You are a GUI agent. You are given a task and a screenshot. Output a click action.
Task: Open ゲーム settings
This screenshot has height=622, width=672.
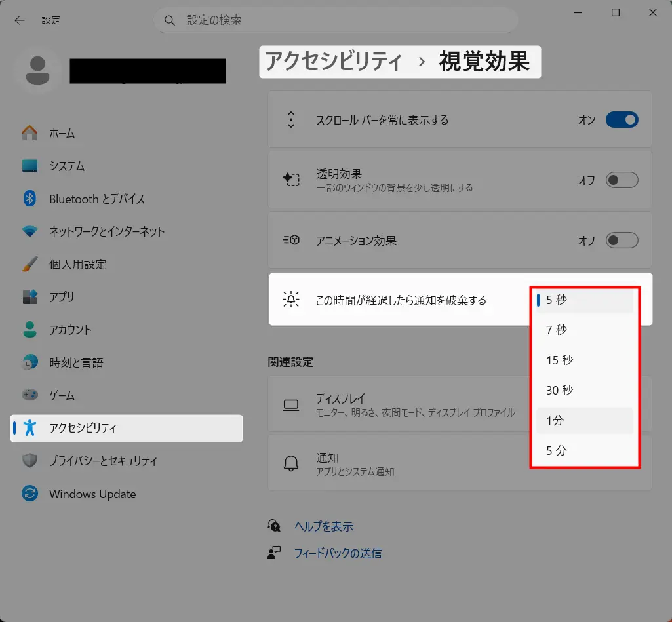tap(127, 395)
